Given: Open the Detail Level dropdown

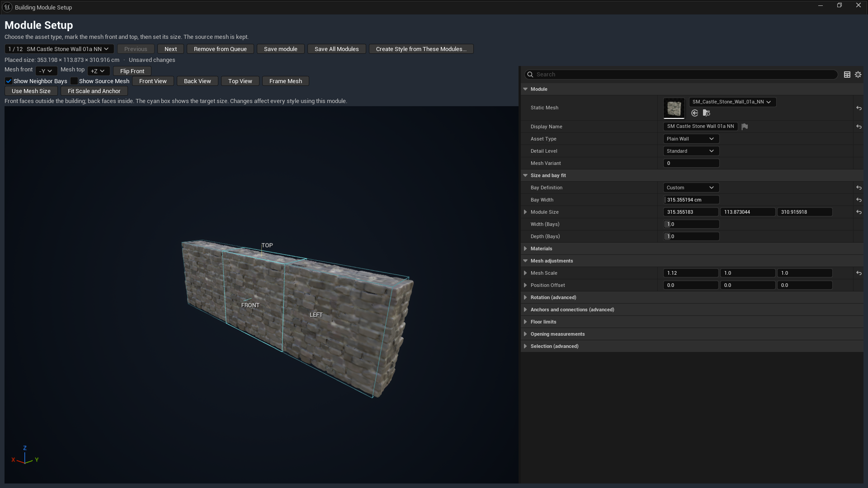Looking at the screenshot, I should (691, 151).
